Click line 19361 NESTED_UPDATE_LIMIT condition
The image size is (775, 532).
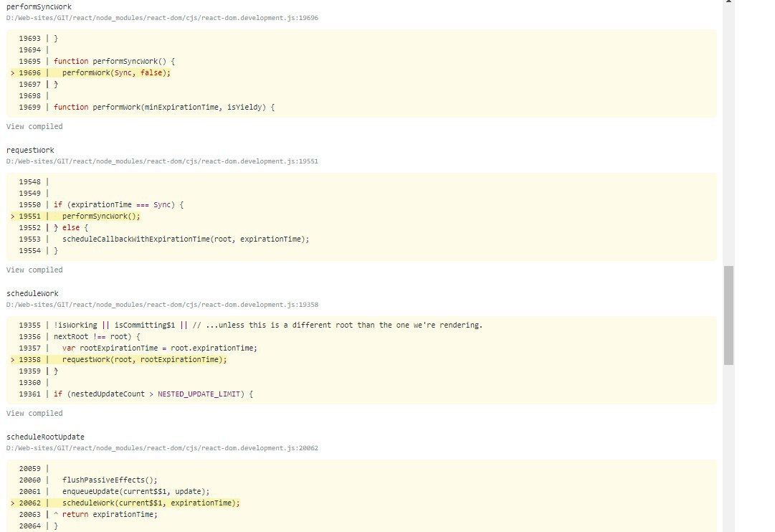[x=153, y=394]
